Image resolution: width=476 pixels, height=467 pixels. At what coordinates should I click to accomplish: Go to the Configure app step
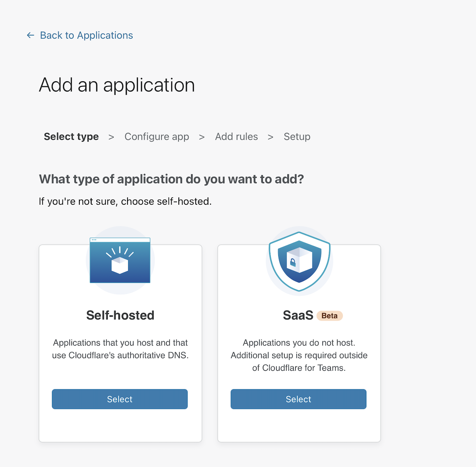click(157, 137)
